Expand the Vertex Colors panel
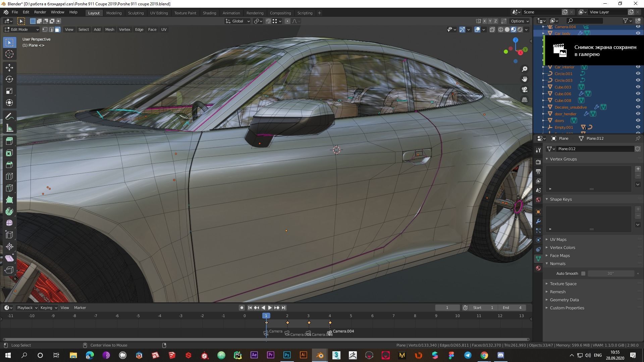This screenshot has height=362, width=644. [x=562, y=247]
